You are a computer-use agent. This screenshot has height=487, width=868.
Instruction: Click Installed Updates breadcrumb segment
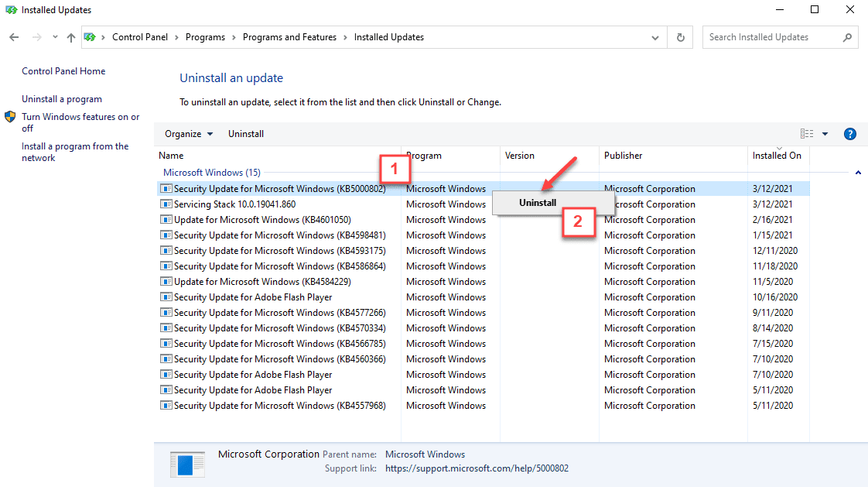click(x=389, y=37)
